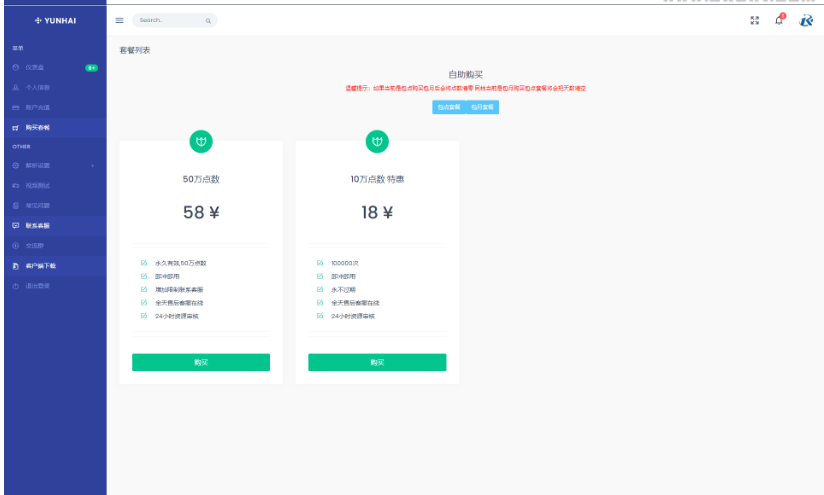Viewport: 824px width, 495px height.
Task: Click the YUNHAI logo in sidebar
Action: point(54,20)
